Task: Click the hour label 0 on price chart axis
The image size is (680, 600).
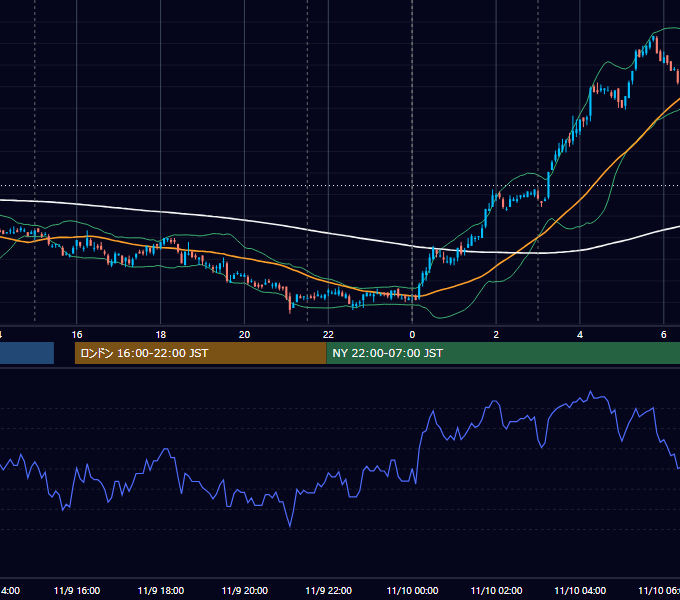Action: 412,335
